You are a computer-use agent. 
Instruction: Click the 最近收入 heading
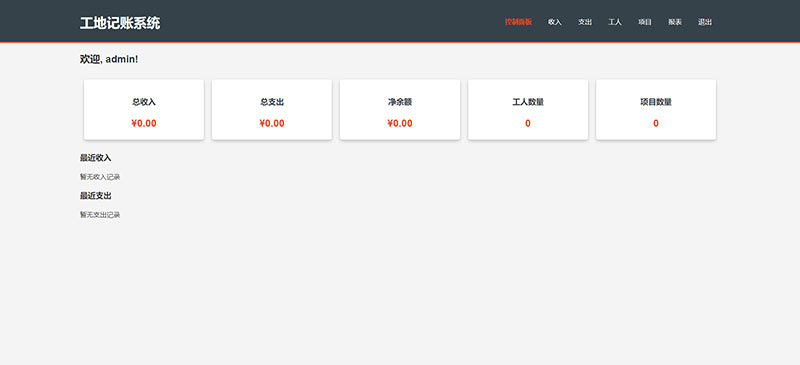(95, 158)
